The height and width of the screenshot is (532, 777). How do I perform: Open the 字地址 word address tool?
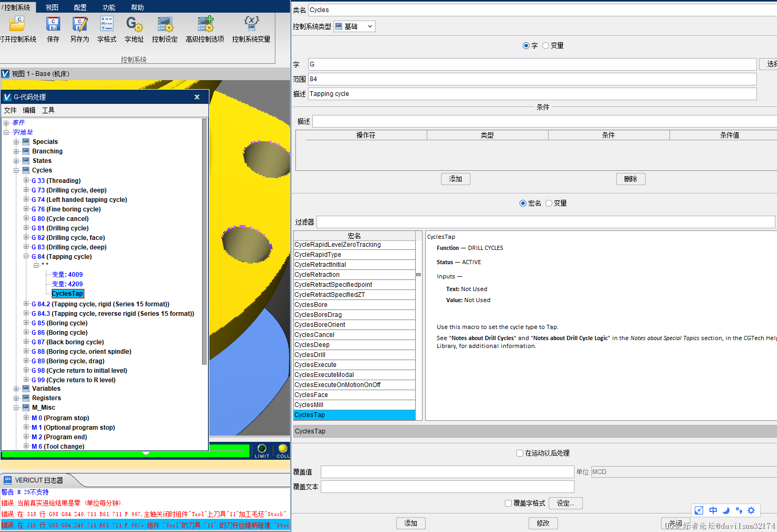pos(135,24)
